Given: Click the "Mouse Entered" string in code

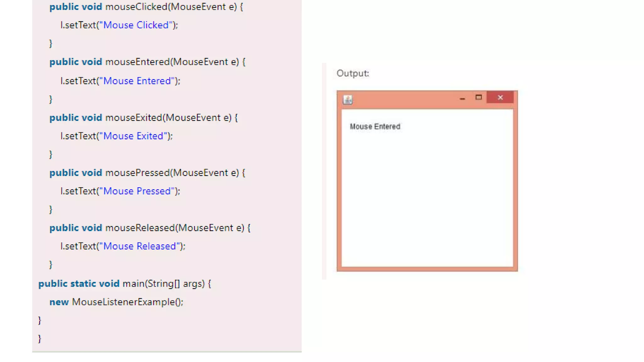Looking at the screenshot, I should (137, 81).
